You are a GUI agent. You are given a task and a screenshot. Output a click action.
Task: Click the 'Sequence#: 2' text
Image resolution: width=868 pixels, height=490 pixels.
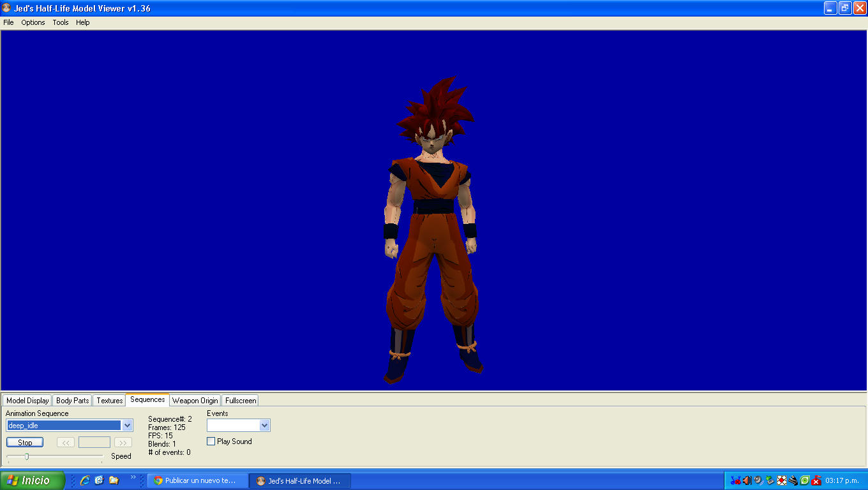point(170,419)
